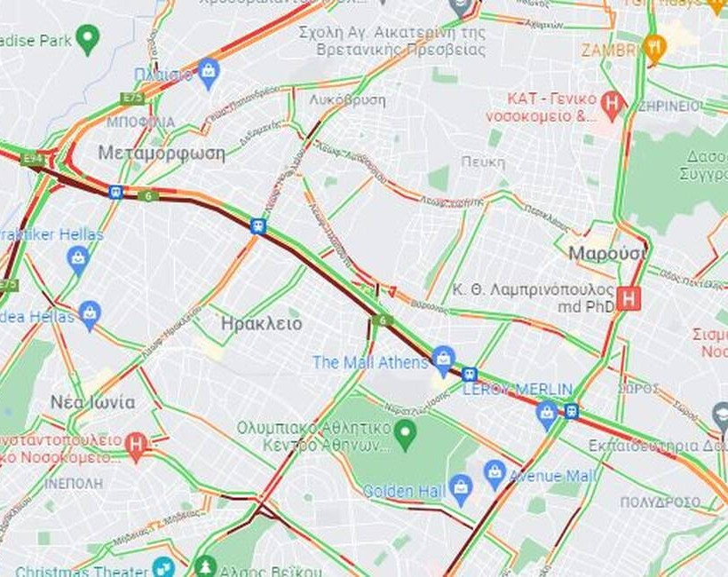The width and height of the screenshot is (728, 577).
Task: Click the Paradise Park green marker
Action: [88, 39]
